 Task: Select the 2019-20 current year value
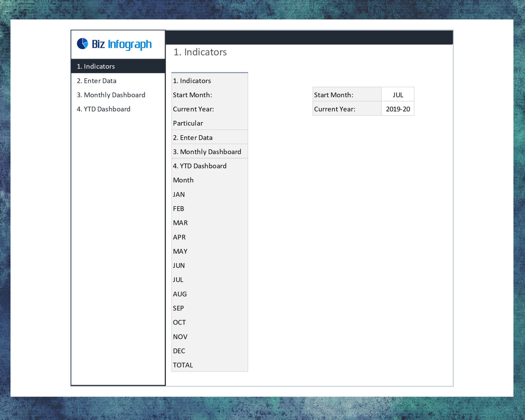[398, 109]
